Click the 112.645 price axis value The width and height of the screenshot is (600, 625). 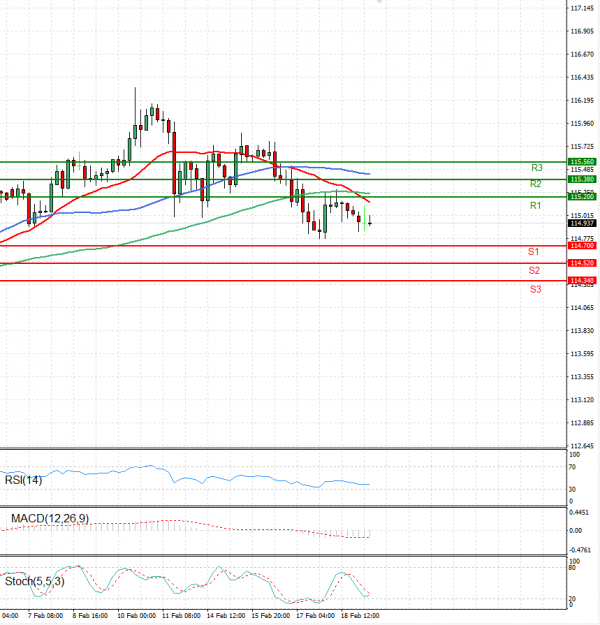582,446
